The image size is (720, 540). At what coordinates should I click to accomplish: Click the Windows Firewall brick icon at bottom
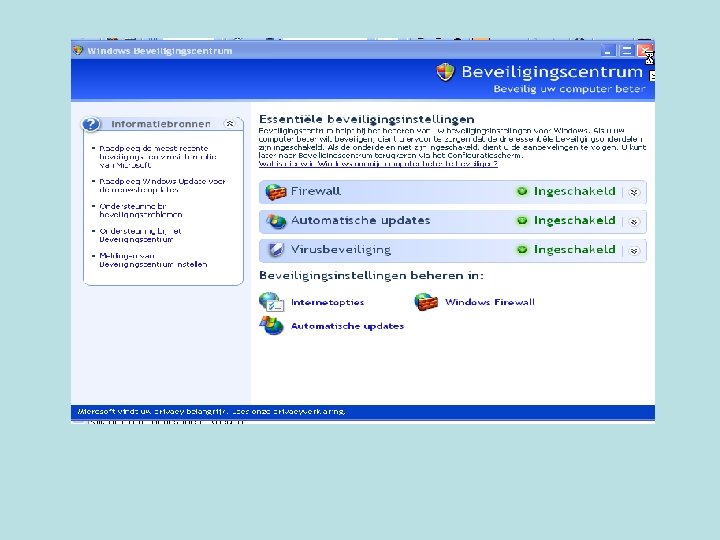(x=426, y=302)
